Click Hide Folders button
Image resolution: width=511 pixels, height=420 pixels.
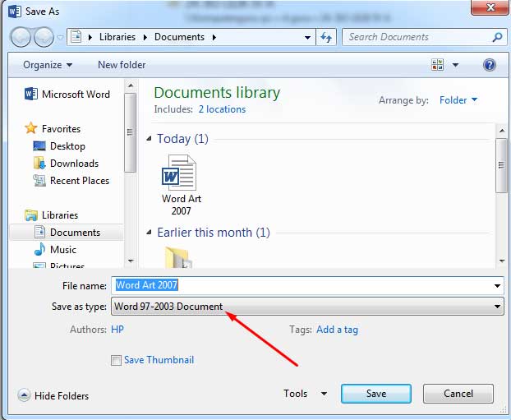click(x=53, y=395)
